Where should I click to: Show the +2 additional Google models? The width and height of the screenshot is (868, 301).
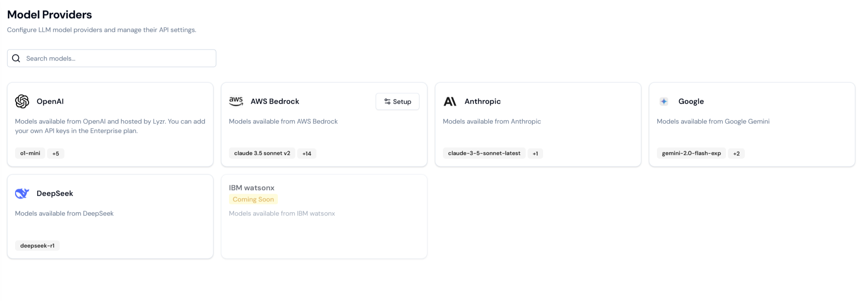pyautogui.click(x=736, y=154)
